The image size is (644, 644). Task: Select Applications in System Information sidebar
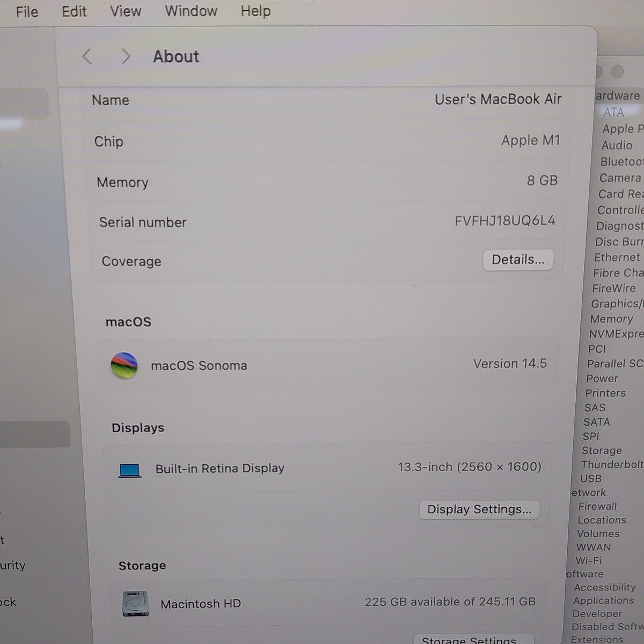(603, 601)
